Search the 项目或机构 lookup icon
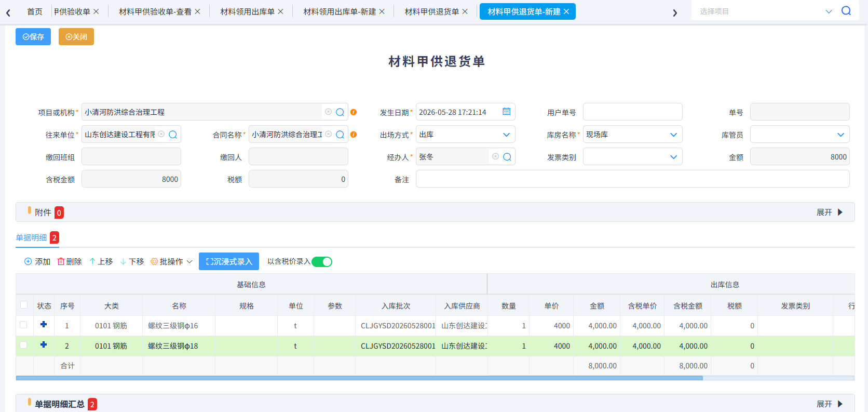Screen dimensions: 868x412 click(x=340, y=112)
